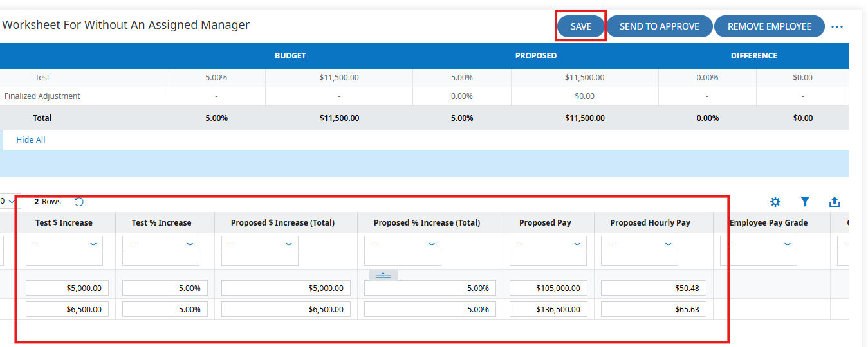
Task: Open the grid settings gear icon
Action: pos(775,202)
